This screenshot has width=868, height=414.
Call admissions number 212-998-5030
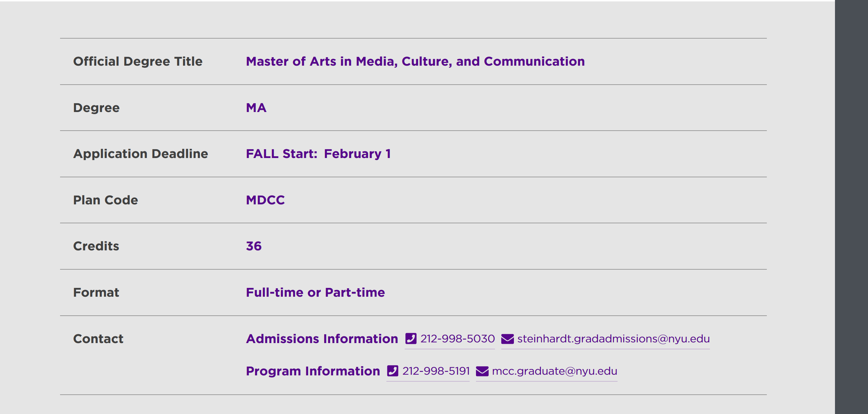pos(457,339)
